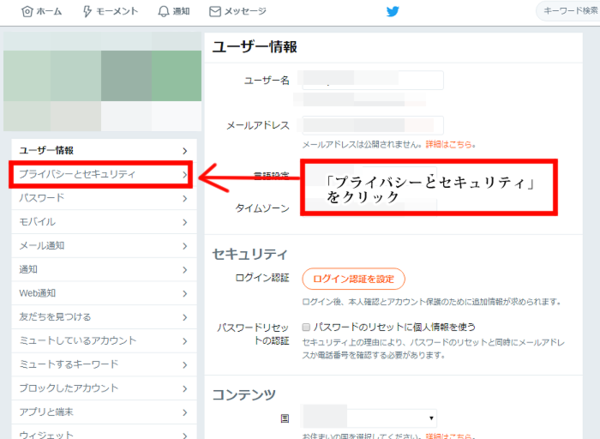
Task: Open 友だちを見つける settings
Action: tap(104, 317)
